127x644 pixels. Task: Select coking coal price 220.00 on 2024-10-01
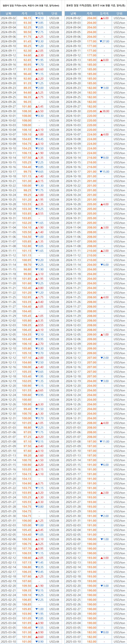tap(91, 116)
